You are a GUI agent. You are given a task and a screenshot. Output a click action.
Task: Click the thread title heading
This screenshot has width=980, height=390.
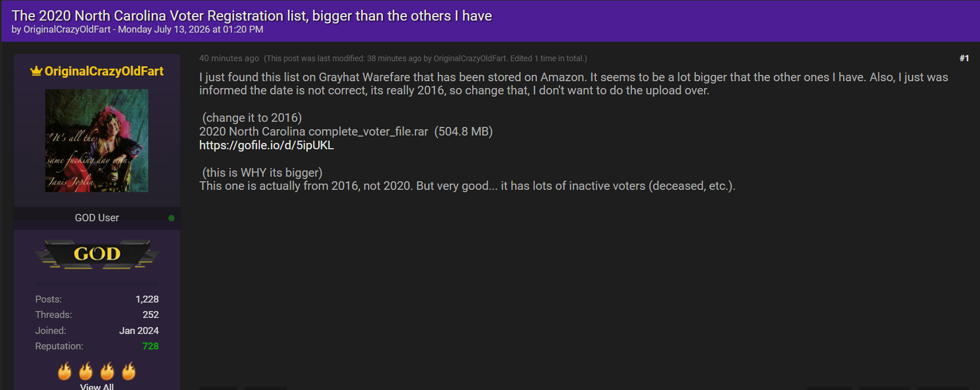pos(252,15)
